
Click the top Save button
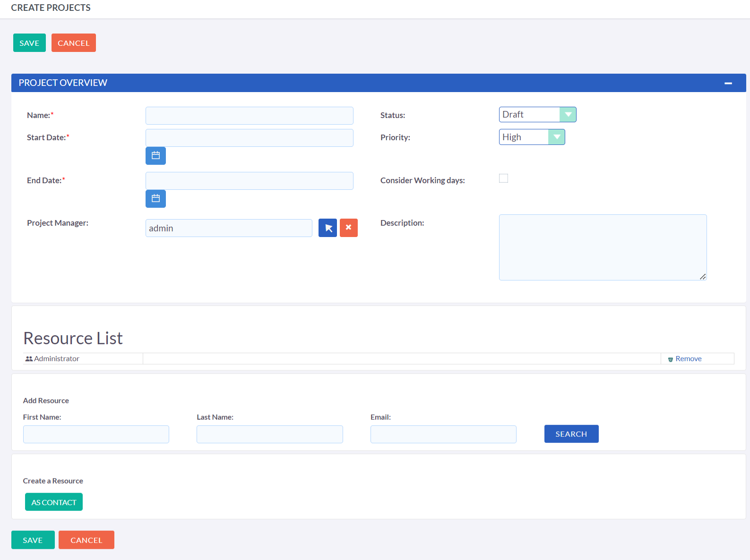point(29,43)
